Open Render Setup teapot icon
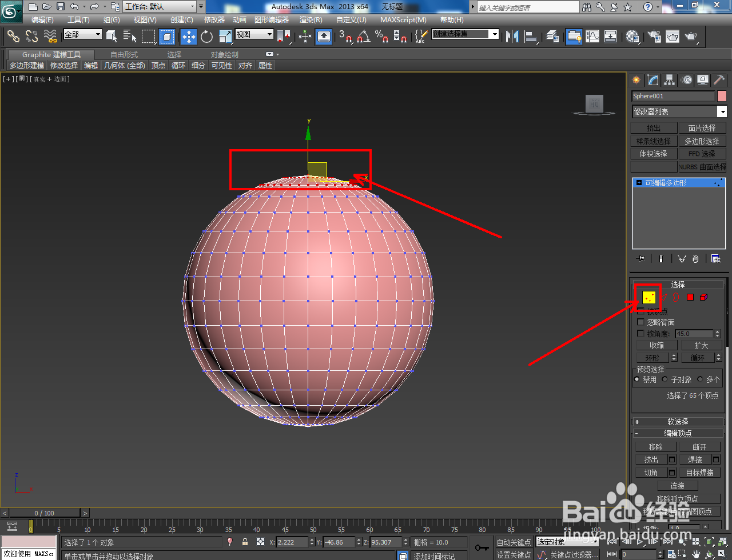732x560 pixels. [x=654, y=37]
